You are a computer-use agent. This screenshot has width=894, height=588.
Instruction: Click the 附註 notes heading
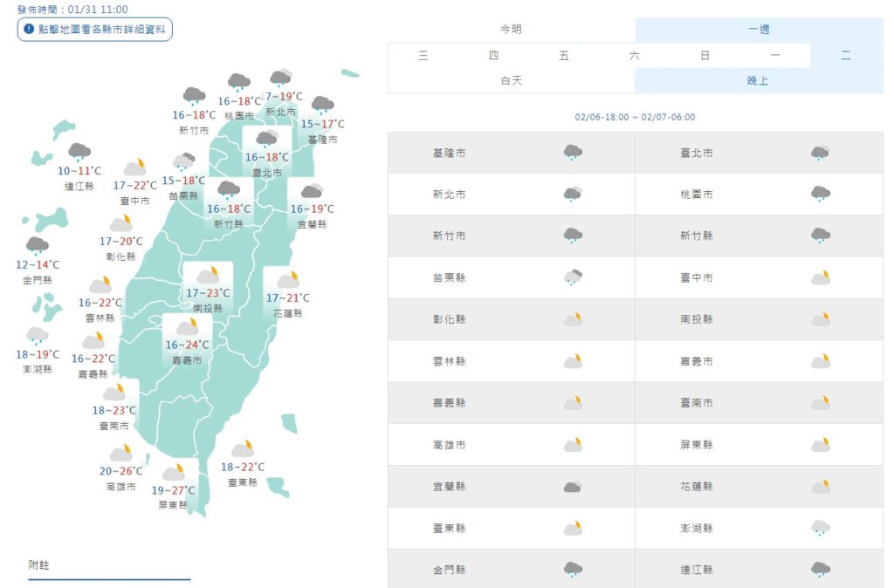(38, 565)
